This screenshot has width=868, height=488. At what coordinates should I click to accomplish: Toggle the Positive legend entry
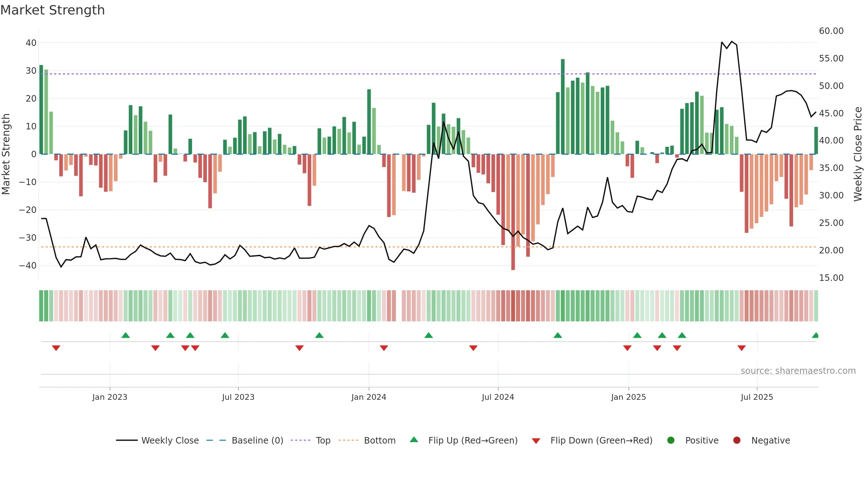click(x=693, y=440)
